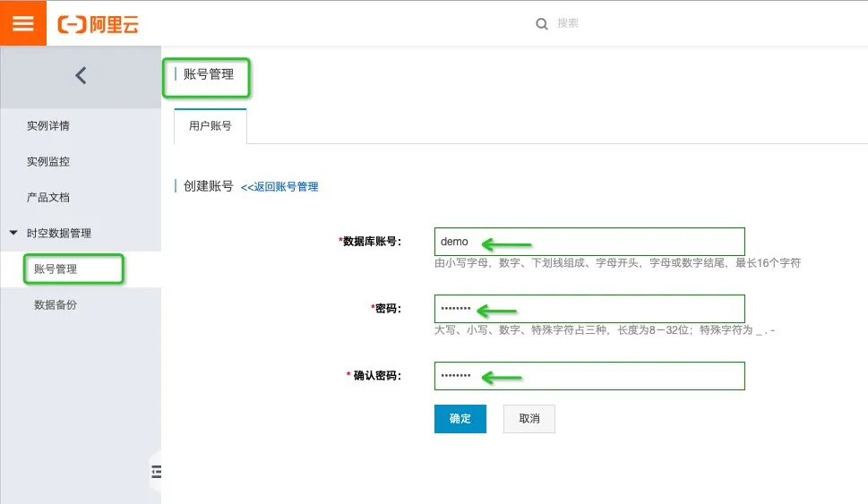Click the 阿里云 logo

click(98, 24)
